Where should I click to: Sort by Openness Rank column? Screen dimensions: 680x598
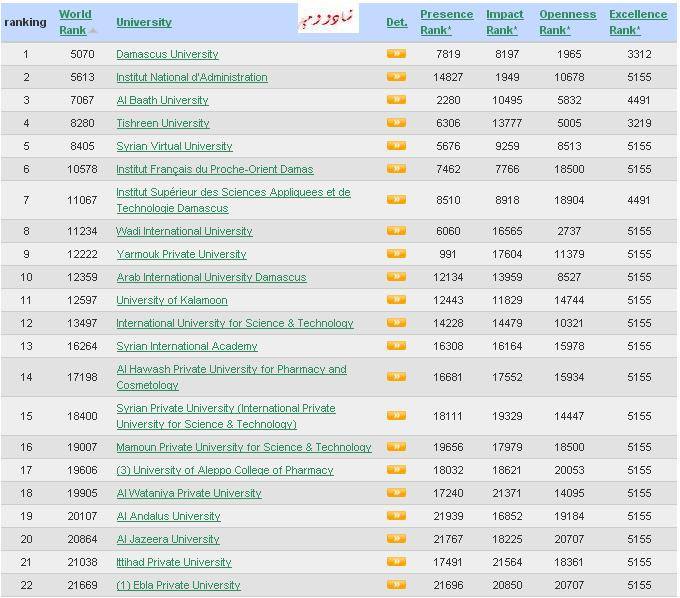point(568,22)
